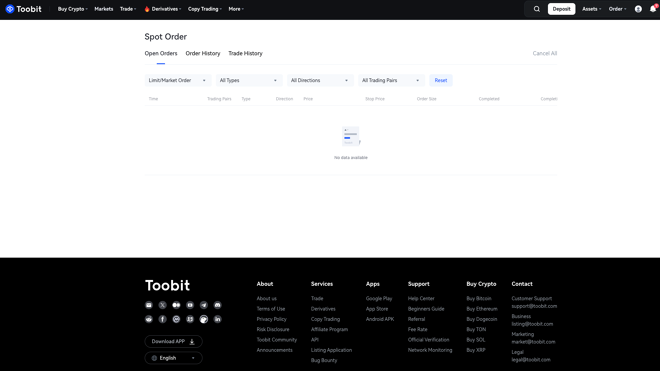
Task: Open the Telegram social icon
Action: click(x=204, y=305)
